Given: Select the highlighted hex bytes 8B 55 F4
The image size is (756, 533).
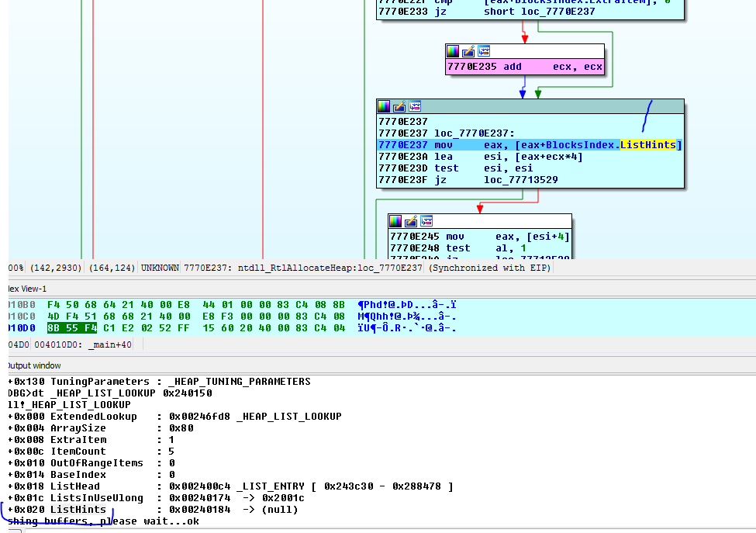Looking at the screenshot, I should pos(72,328).
